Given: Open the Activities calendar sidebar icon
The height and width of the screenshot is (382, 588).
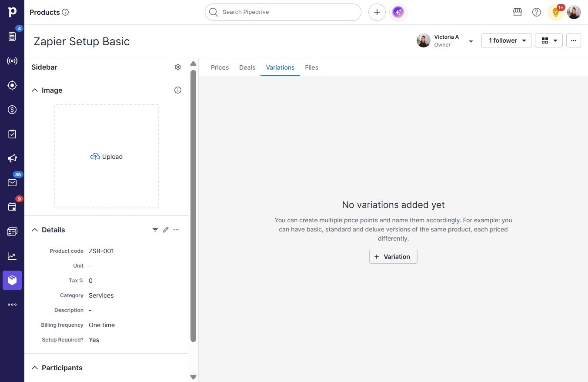Looking at the screenshot, I should point(12,207).
